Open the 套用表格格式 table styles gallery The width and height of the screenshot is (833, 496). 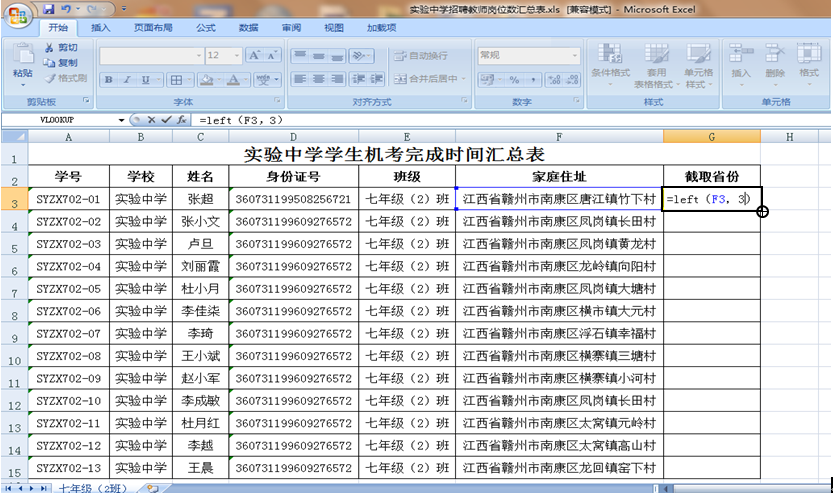tap(657, 66)
